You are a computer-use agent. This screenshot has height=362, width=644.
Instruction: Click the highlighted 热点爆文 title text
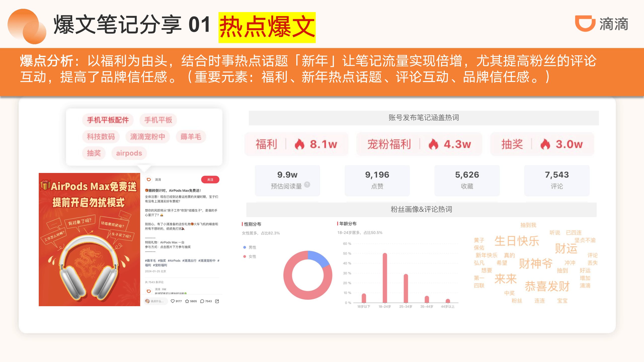(x=267, y=27)
